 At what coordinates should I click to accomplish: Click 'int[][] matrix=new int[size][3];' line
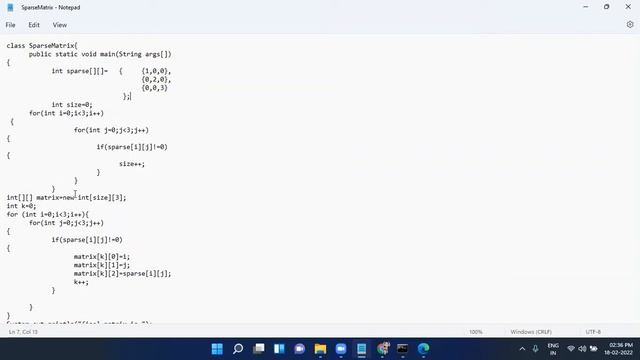pyautogui.click(x=67, y=198)
